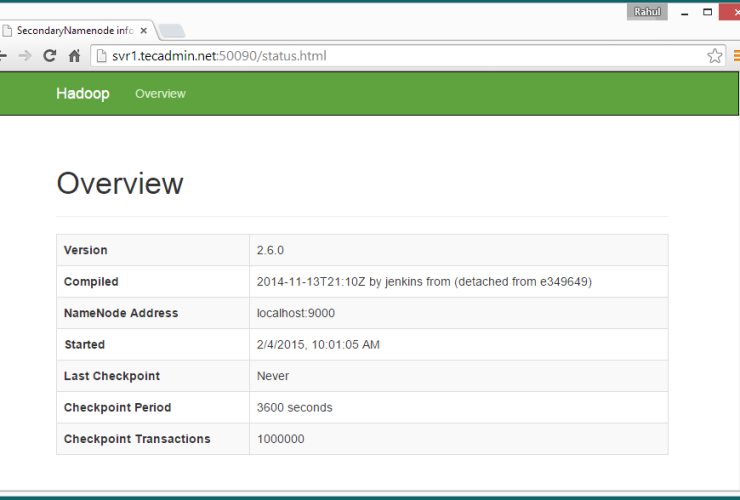The height and width of the screenshot is (500, 740).
Task: Minimize the browser window
Action: tap(684, 13)
